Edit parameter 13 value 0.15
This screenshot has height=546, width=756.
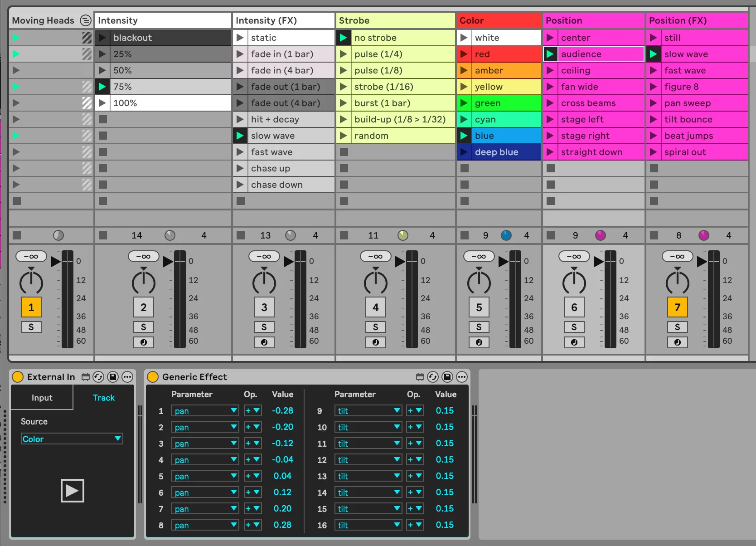pos(445,476)
